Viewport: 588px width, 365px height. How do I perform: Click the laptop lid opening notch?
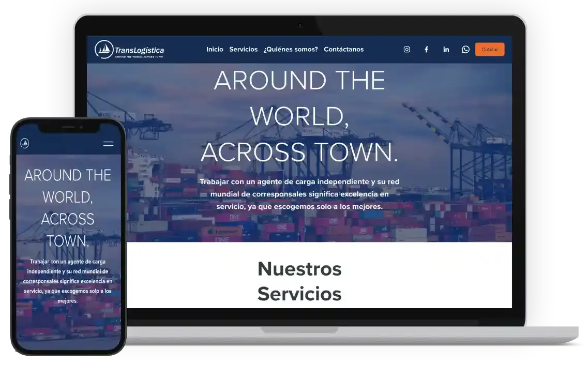tap(299, 329)
